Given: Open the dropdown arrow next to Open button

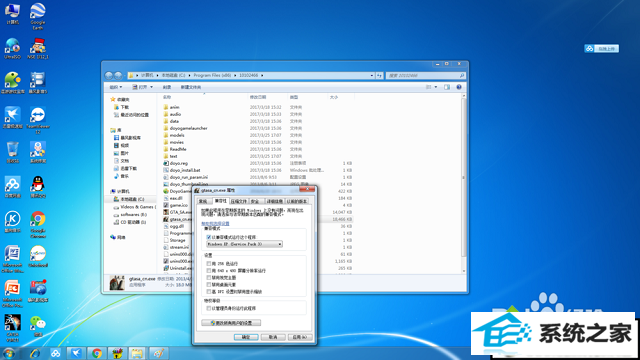Looking at the screenshot, I should pyautogui.click(x=151, y=87).
